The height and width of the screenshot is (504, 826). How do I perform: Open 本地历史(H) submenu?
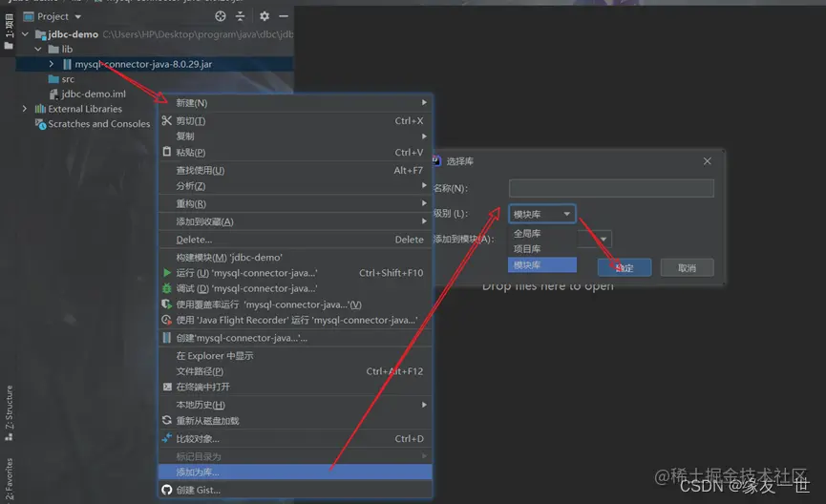pos(295,405)
